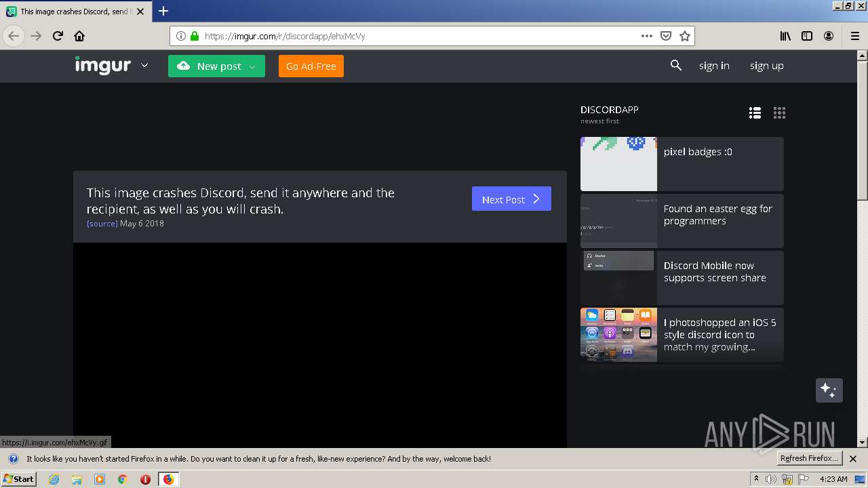
Task: Click the Firefox taskbar button
Action: [168, 479]
